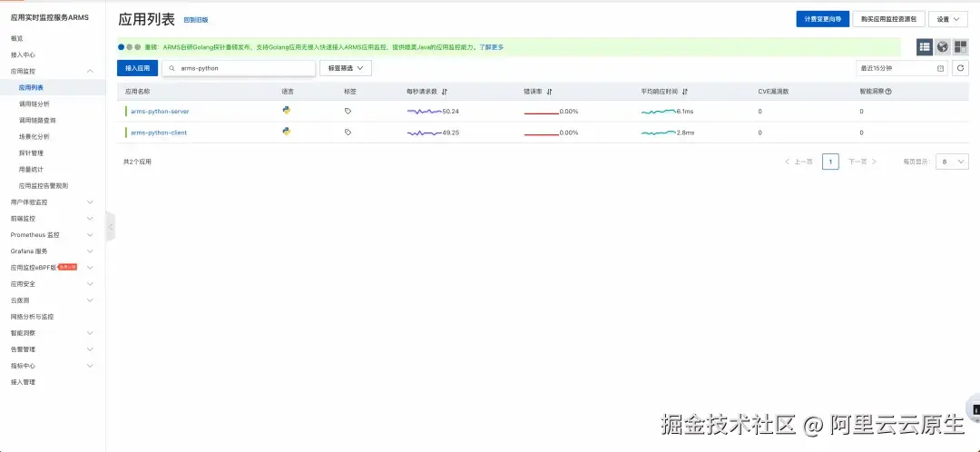Click the 计费变更向导 button
Screen dimensions: 980x452
822,19
